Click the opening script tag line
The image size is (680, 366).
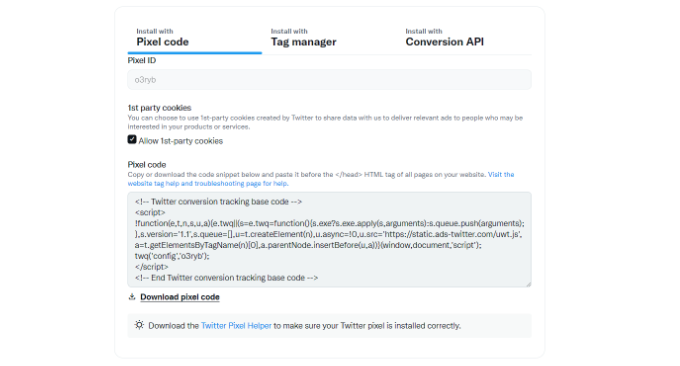[150, 212]
